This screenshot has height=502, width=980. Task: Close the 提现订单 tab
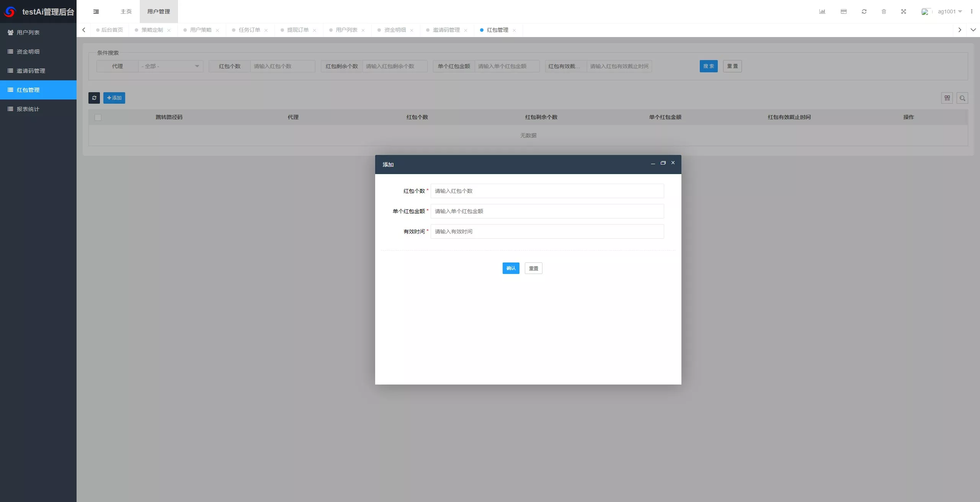pos(314,30)
